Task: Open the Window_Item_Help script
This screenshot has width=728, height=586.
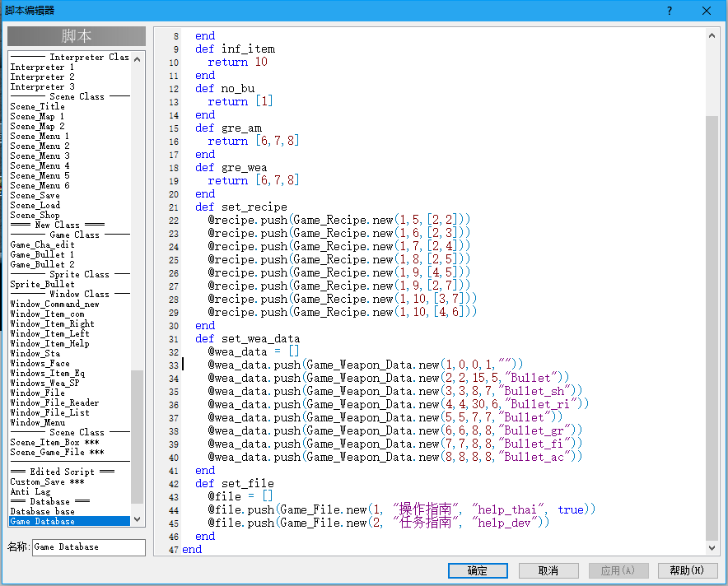Action: (x=49, y=343)
